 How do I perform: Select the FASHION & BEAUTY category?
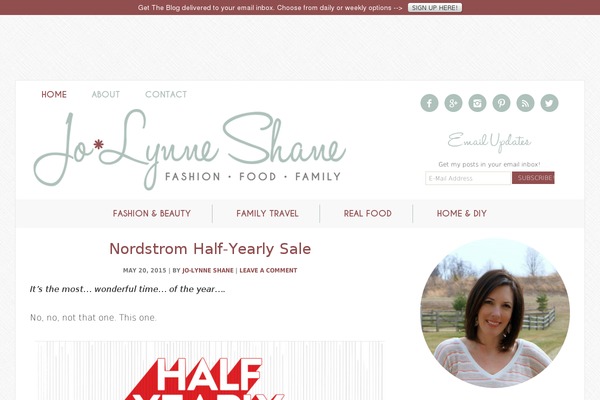coord(152,213)
